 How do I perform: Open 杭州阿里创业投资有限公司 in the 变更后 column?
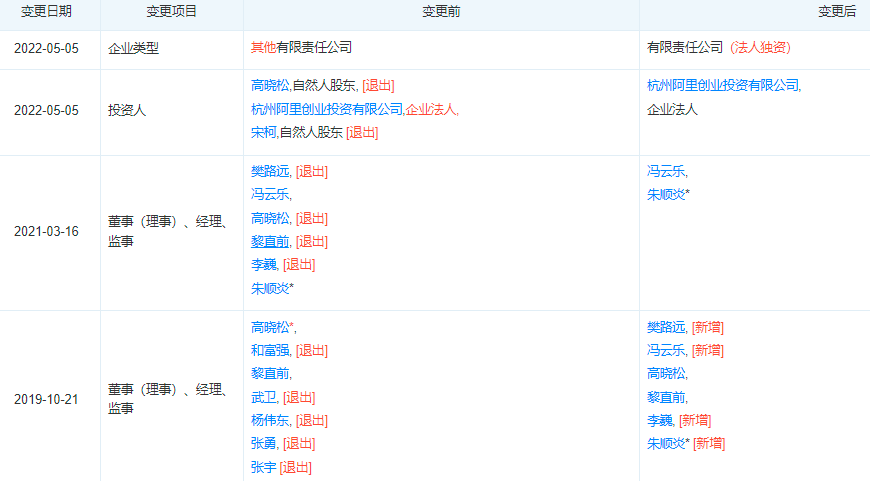click(723, 86)
